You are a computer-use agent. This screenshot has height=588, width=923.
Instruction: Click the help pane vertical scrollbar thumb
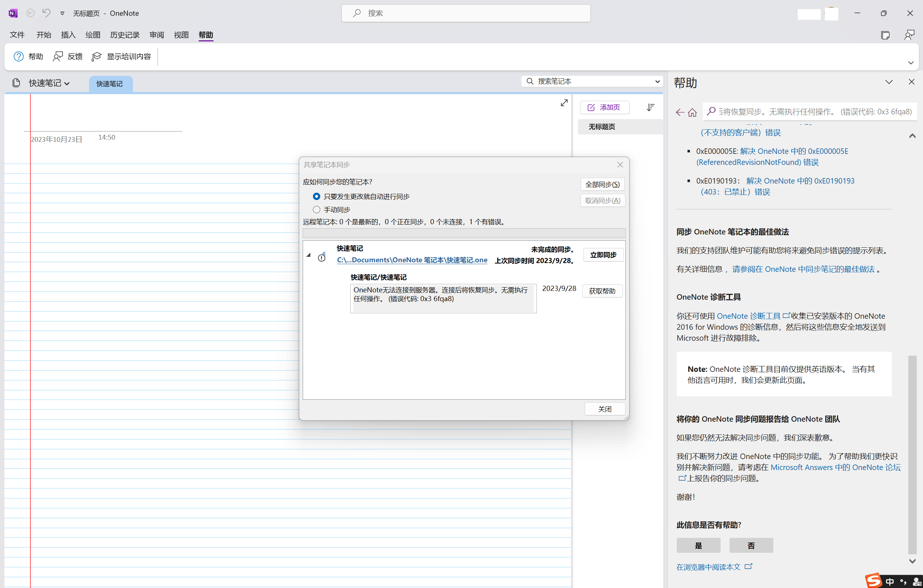tap(912, 455)
